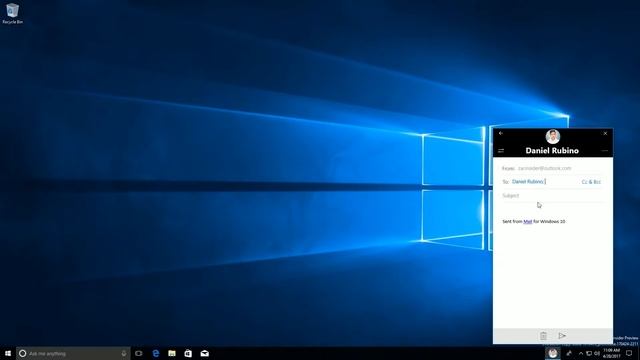Click the Subject field
Viewport: 640px width, 360px height.
point(552,196)
